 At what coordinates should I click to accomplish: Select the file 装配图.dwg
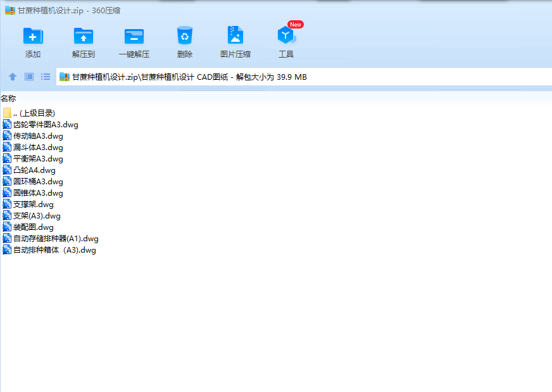34,227
